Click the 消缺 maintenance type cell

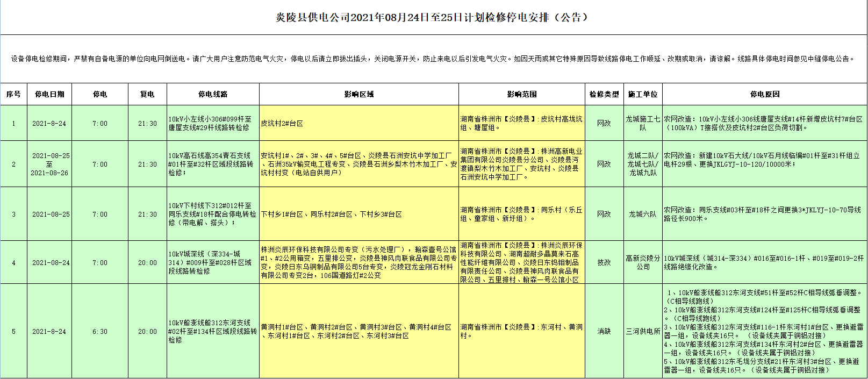(604, 332)
